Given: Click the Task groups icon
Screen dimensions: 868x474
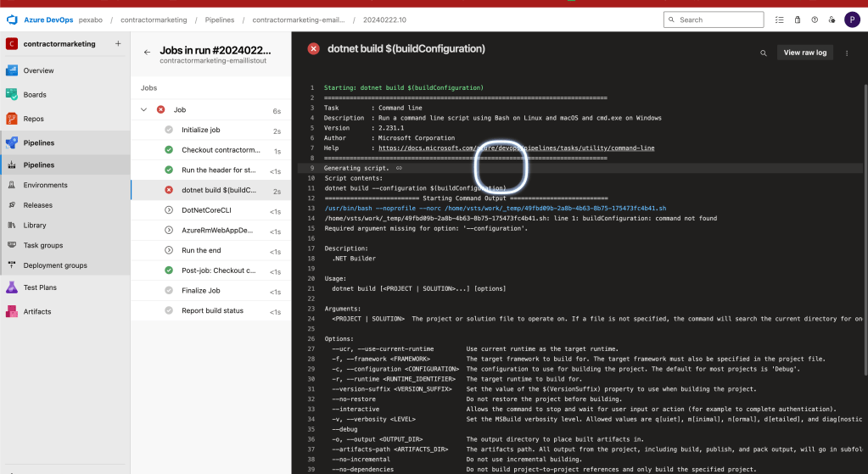Looking at the screenshot, I should coord(12,245).
